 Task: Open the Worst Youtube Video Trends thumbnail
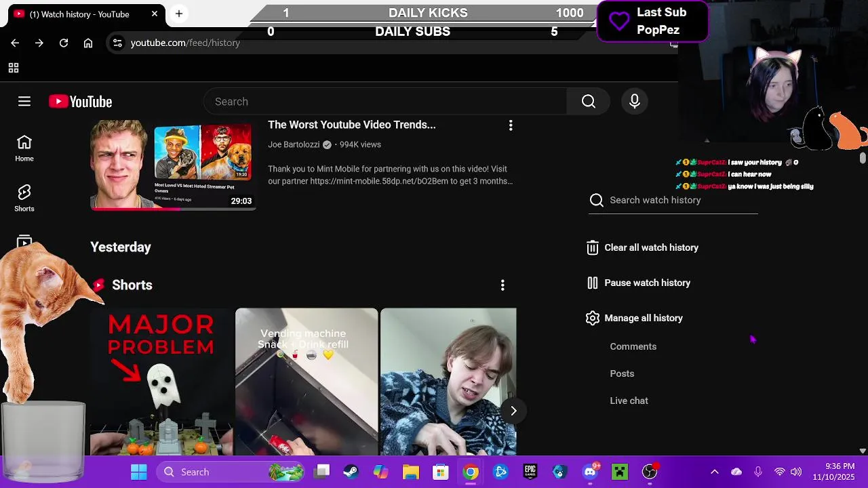(x=174, y=165)
